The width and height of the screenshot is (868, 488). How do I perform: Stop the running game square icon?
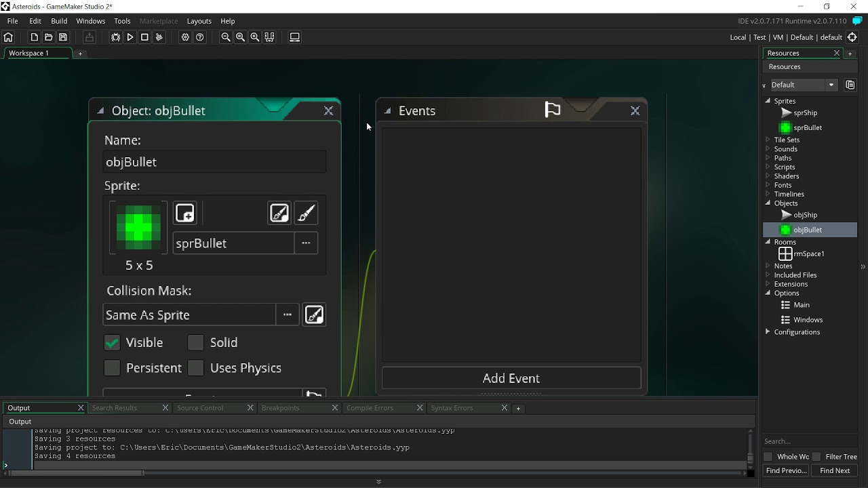144,37
